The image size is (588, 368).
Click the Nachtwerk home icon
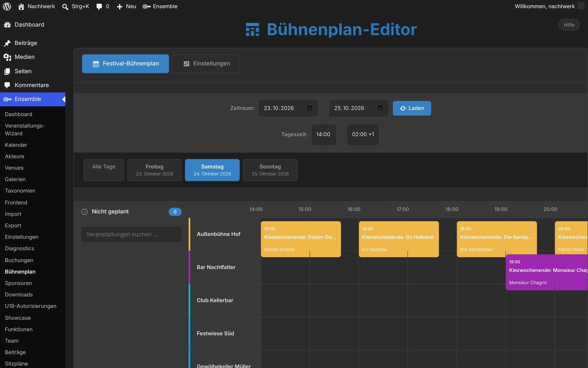tap(21, 7)
